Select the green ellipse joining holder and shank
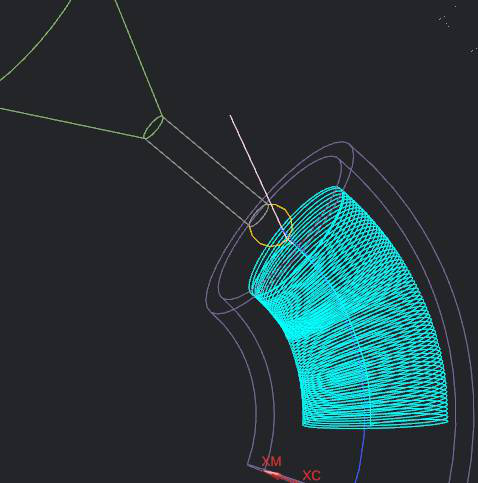Screen dimensions: 478x483 click(153, 127)
